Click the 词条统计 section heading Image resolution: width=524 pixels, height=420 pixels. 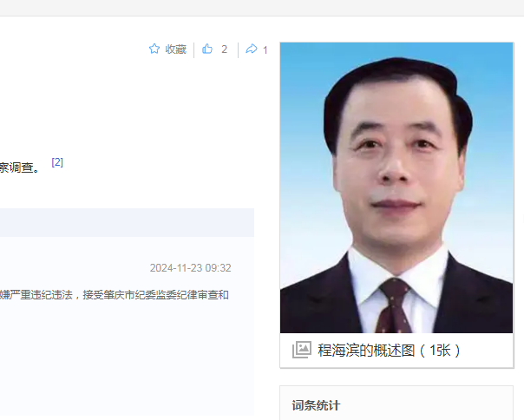coord(316,405)
